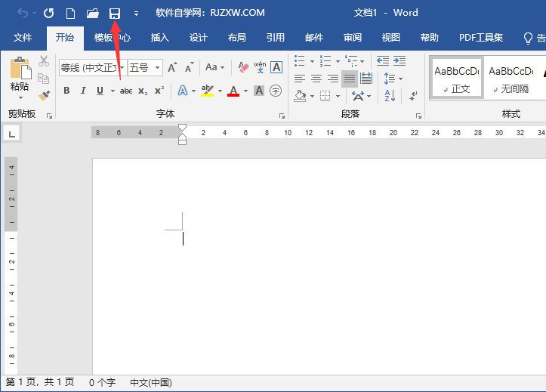Select the 正文 style

click(456, 78)
